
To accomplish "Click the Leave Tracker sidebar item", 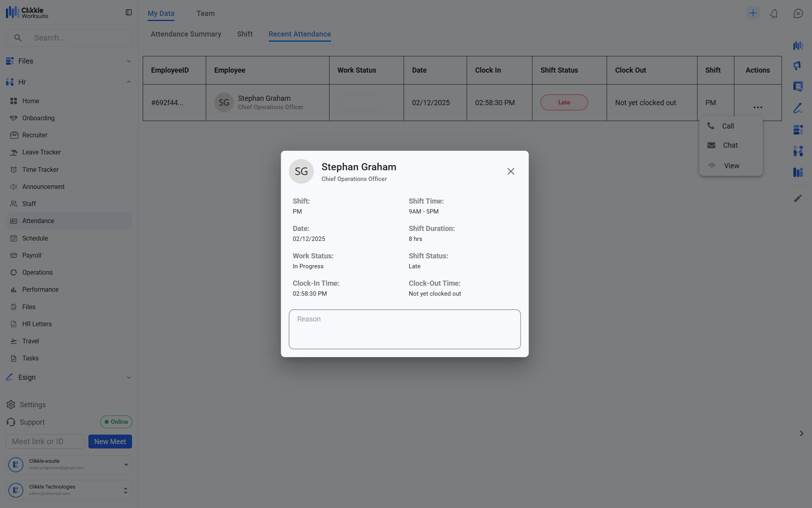I will 41,152.
